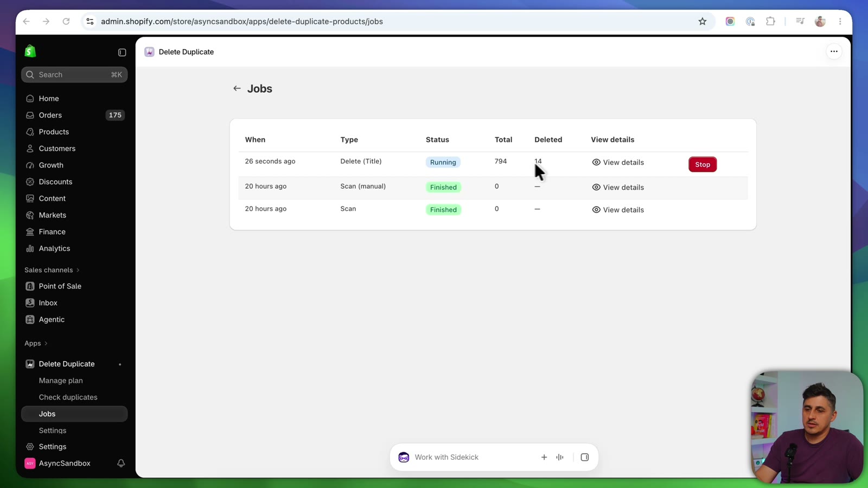
Task: View details of Scan (manual) job
Action: point(618,187)
